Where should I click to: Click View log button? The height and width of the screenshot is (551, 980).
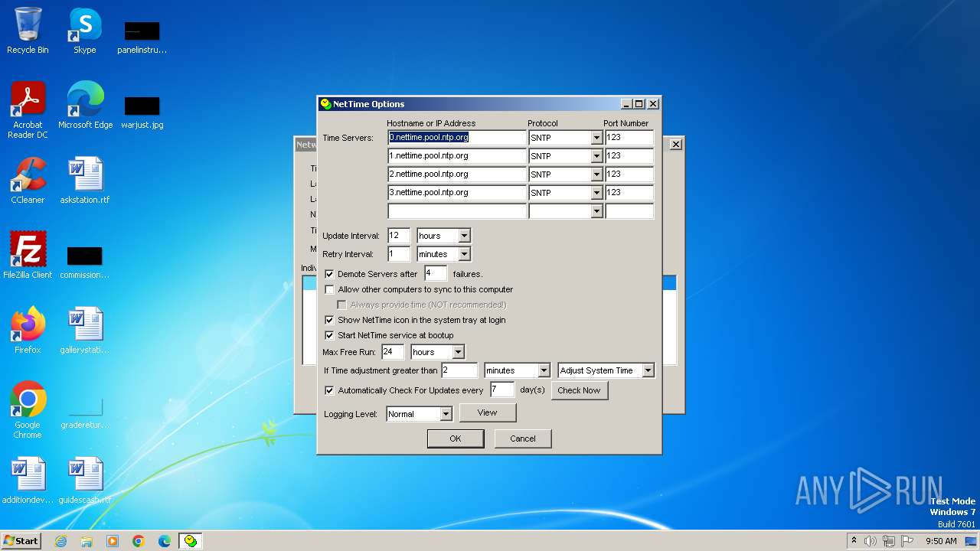coord(488,412)
